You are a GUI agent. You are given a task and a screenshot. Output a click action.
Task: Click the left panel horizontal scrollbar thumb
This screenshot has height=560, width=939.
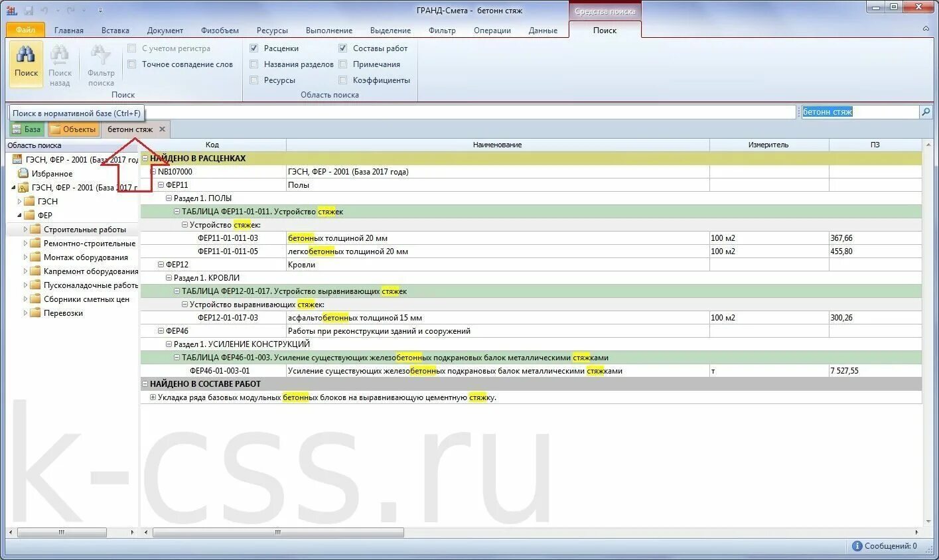(62, 532)
